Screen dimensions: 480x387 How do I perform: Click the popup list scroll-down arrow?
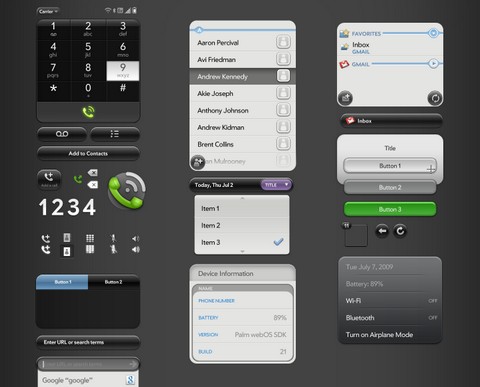(242, 251)
